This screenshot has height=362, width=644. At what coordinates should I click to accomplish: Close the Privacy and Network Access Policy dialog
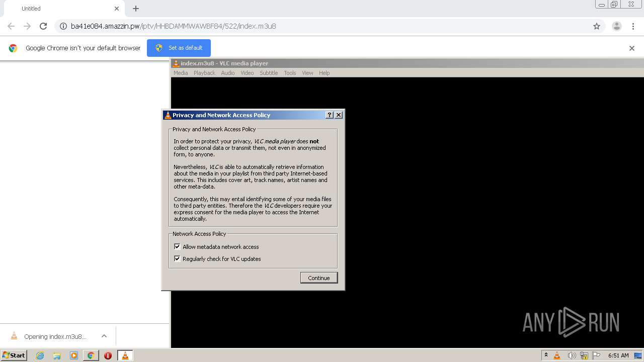point(339,115)
